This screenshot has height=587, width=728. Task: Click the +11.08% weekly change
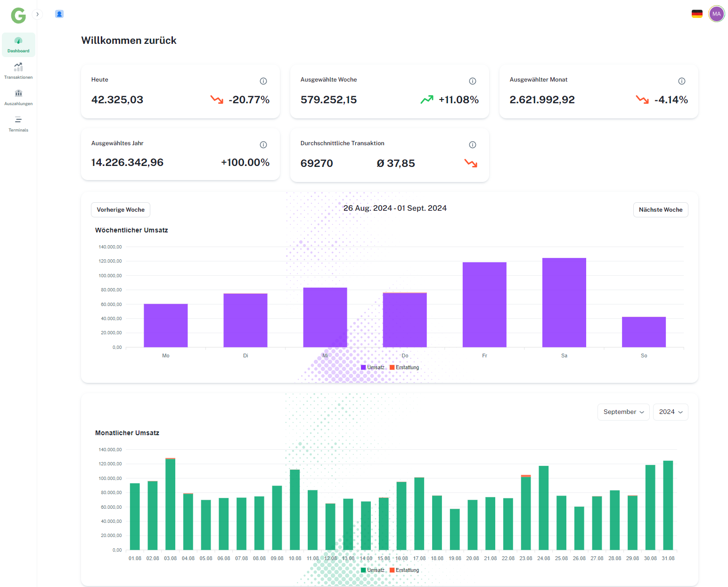click(459, 100)
